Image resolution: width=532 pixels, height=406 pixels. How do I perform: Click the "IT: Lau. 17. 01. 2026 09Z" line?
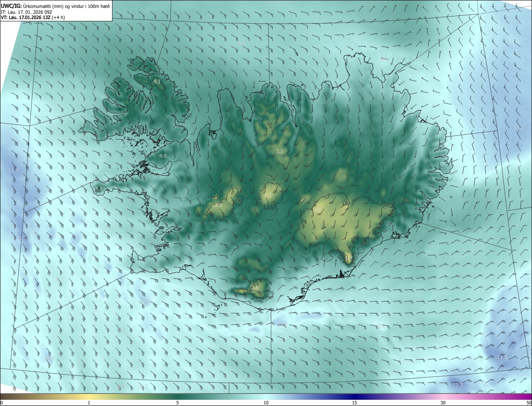pyautogui.click(x=26, y=12)
